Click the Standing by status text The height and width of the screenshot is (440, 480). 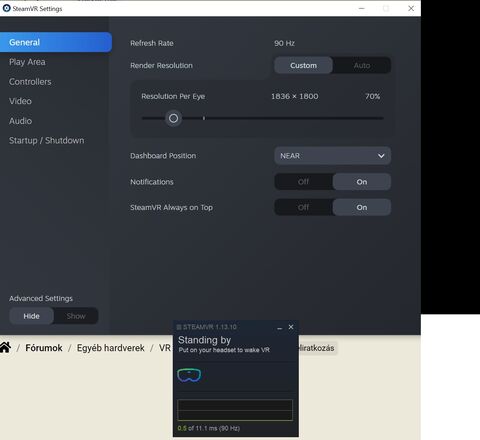[x=204, y=340]
